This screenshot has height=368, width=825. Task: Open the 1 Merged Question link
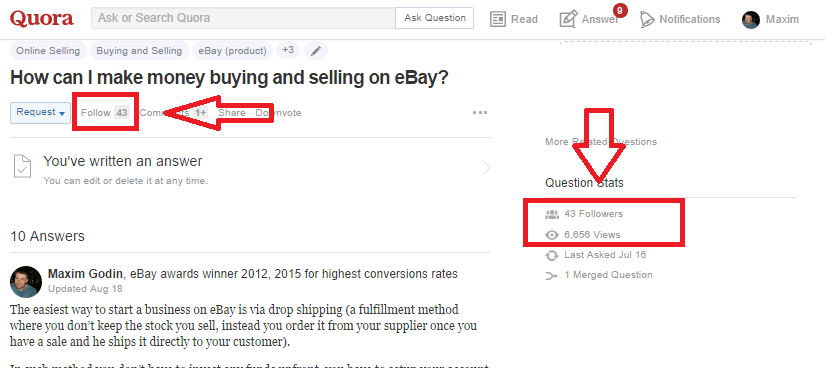point(608,275)
